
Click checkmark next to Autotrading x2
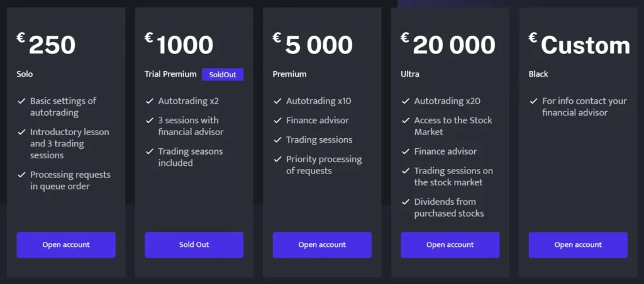149,101
